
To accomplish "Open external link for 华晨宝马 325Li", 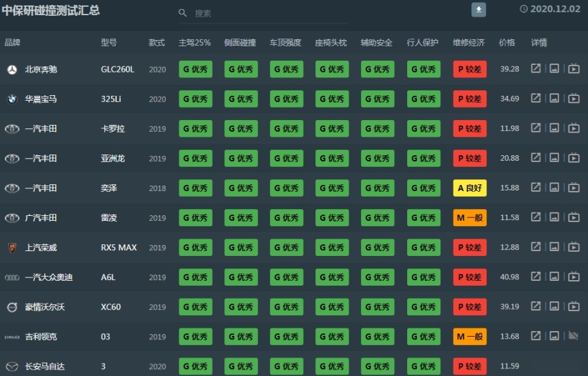I will (536, 98).
